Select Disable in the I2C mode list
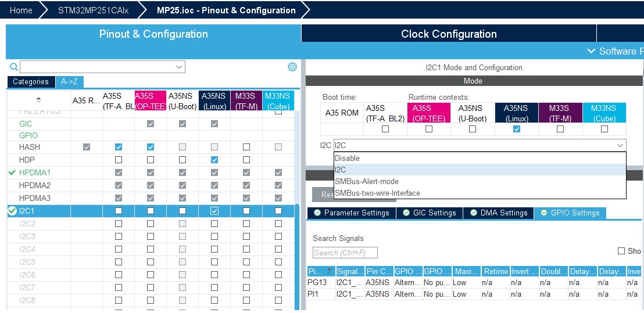The height and width of the screenshot is (313, 644). click(480, 158)
